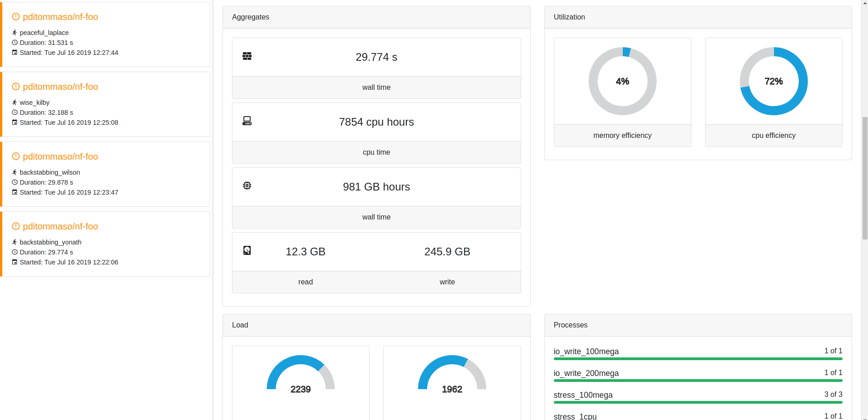Click the calendar icon beside backstabbing_yonath's start date
Viewport: 868px width, 420px height.
point(14,262)
